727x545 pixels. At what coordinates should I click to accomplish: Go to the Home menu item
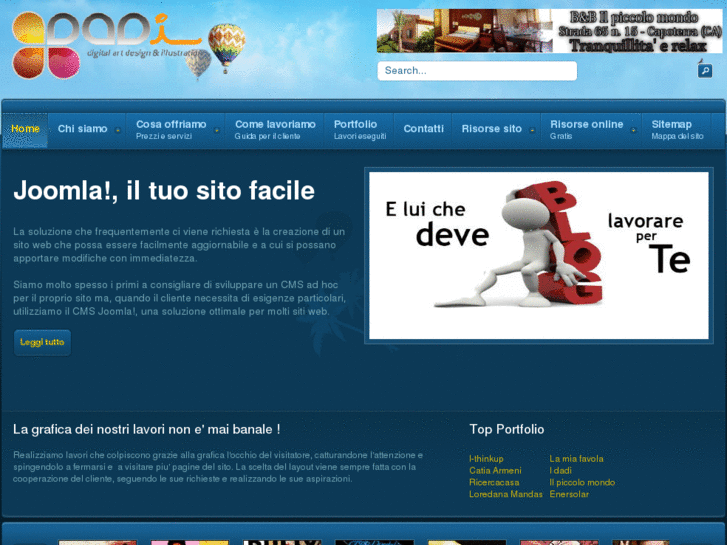25,129
